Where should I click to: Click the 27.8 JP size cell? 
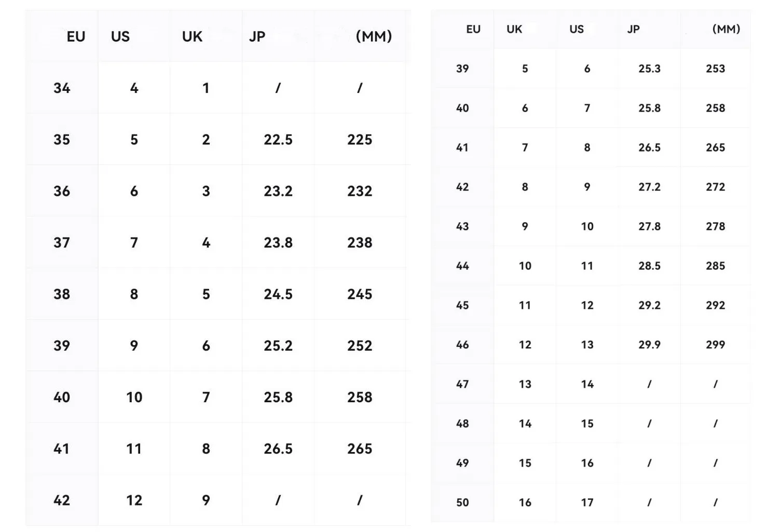click(649, 226)
